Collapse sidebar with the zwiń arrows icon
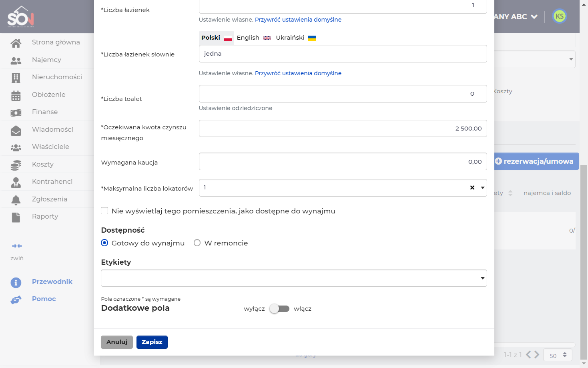The width and height of the screenshot is (588, 368). tap(17, 246)
